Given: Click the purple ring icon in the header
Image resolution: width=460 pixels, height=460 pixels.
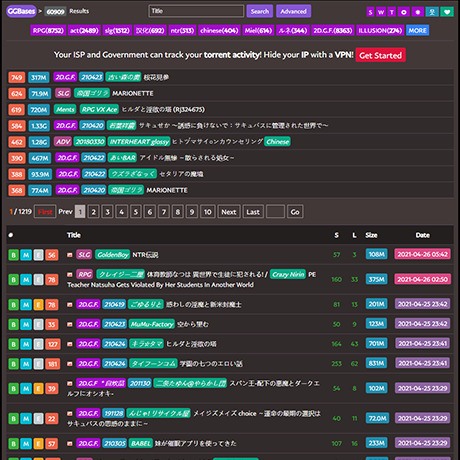Looking at the screenshot, I should tap(404, 12).
